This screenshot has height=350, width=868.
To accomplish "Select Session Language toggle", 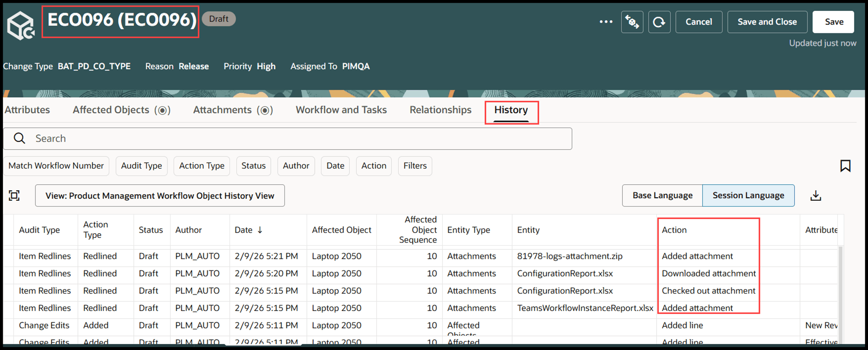I will [x=748, y=196].
